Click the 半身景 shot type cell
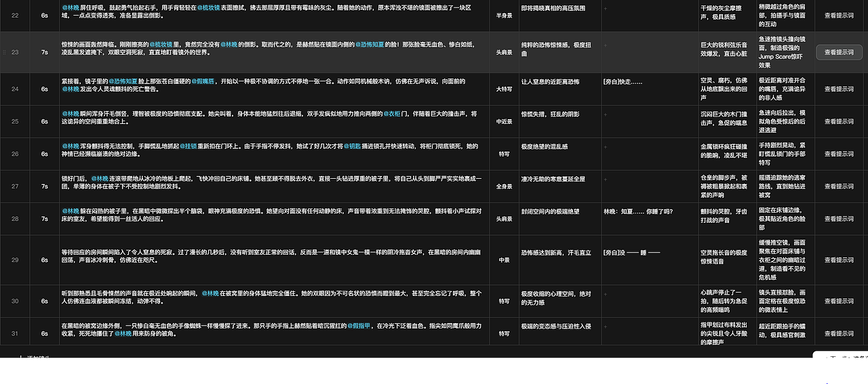The height and width of the screenshot is (384, 868). click(505, 15)
